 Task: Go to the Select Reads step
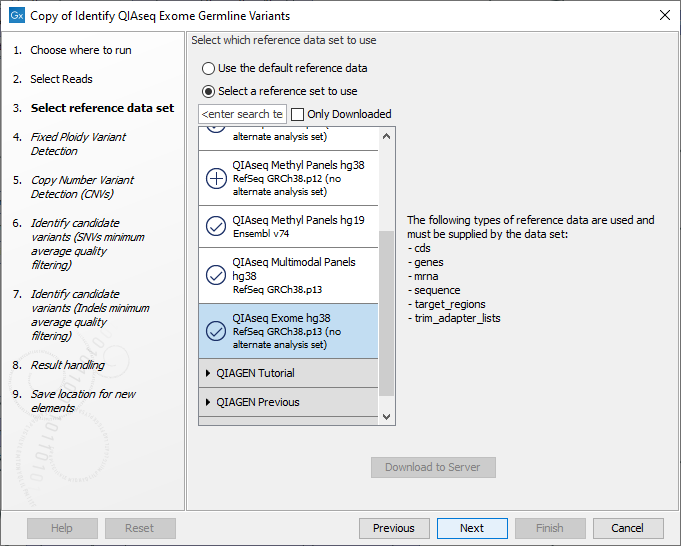(x=61, y=79)
